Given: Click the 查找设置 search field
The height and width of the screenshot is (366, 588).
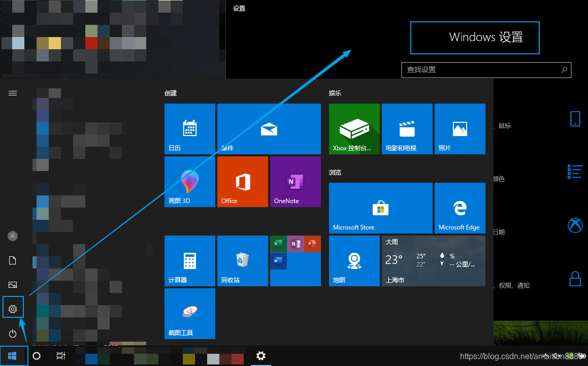Looking at the screenshot, I should click(x=486, y=70).
